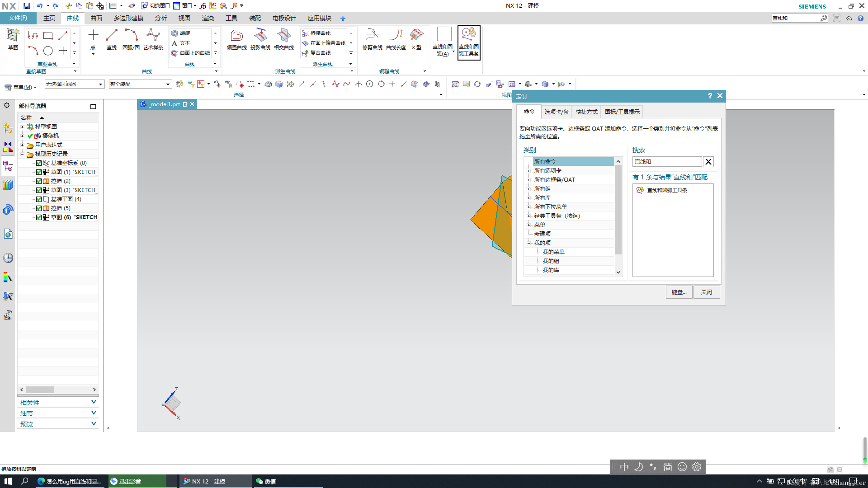Select the sketch rectangle tool

pyautogui.click(x=48, y=35)
